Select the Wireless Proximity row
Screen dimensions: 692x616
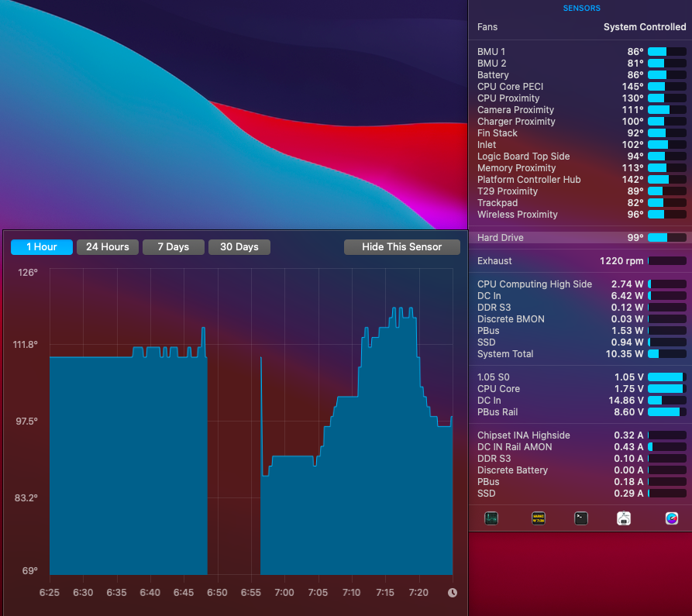(581, 215)
